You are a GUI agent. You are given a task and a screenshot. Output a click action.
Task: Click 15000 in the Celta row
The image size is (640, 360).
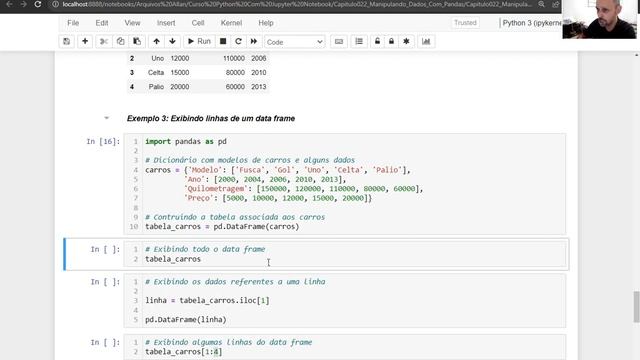click(x=180, y=73)
